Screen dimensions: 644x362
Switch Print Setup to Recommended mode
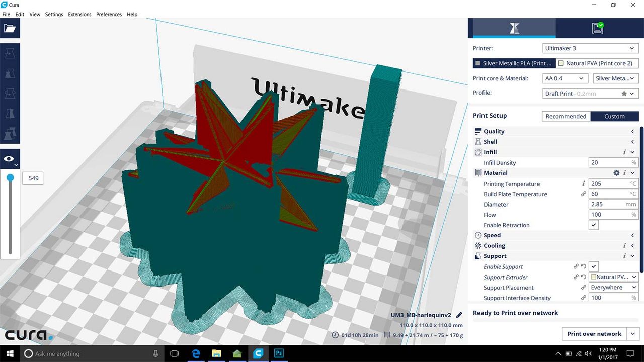pyautogui.click(x=566, y=116)
